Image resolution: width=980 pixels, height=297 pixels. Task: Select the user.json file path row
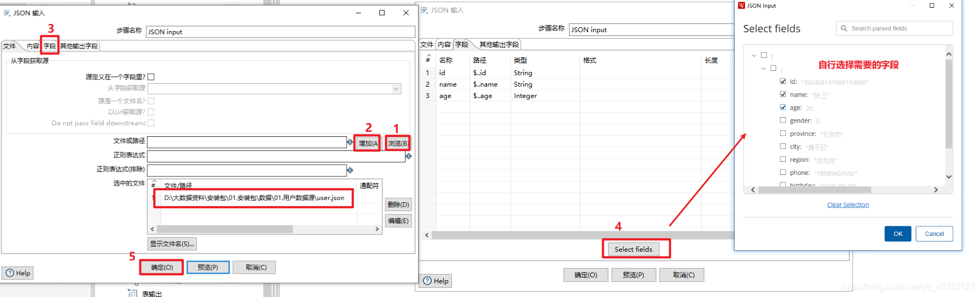254,198
